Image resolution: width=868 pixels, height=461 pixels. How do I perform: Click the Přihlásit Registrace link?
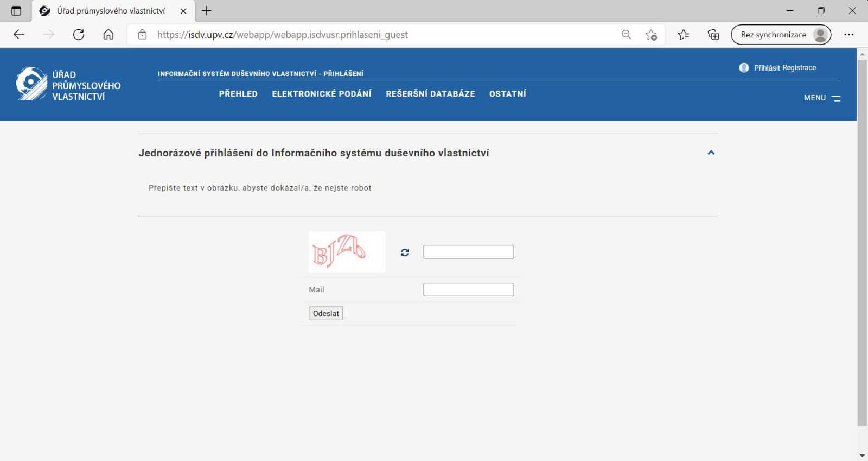click(784, 68)
